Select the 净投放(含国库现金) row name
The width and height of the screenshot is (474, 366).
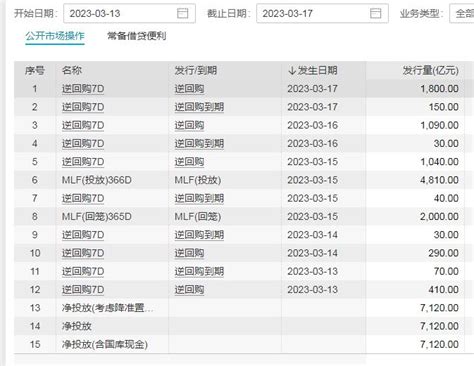click(x=105, y=344)
